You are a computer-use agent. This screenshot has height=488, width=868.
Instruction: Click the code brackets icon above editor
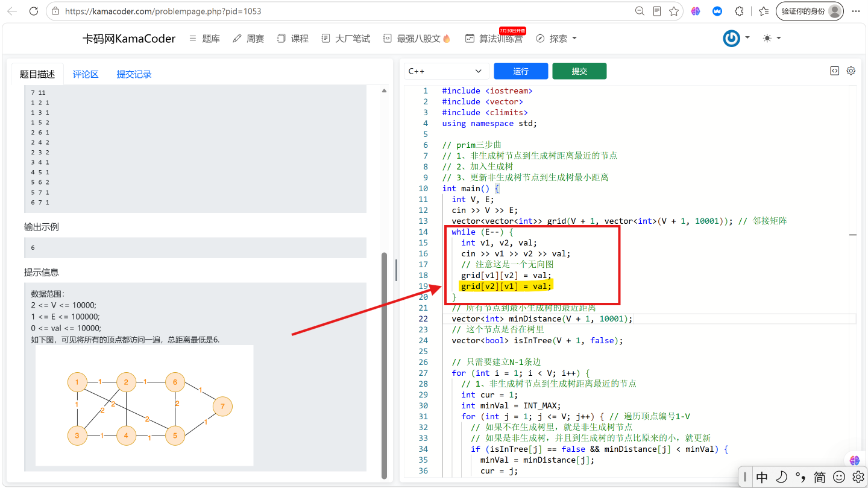(x=834, y=71)
